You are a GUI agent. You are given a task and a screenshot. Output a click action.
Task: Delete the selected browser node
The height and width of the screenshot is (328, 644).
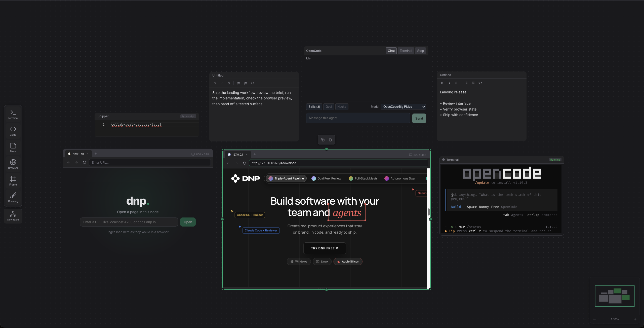pyautogui.click(x=330, y=140)
